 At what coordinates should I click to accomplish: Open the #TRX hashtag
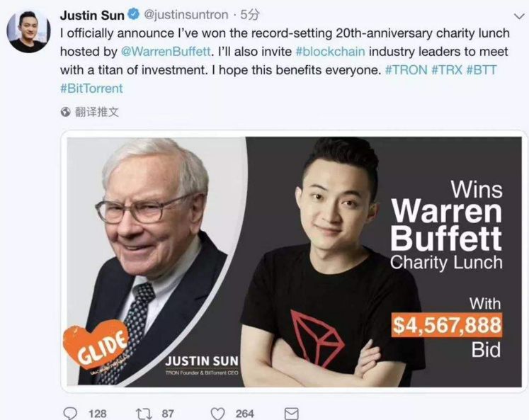point(447,70)
